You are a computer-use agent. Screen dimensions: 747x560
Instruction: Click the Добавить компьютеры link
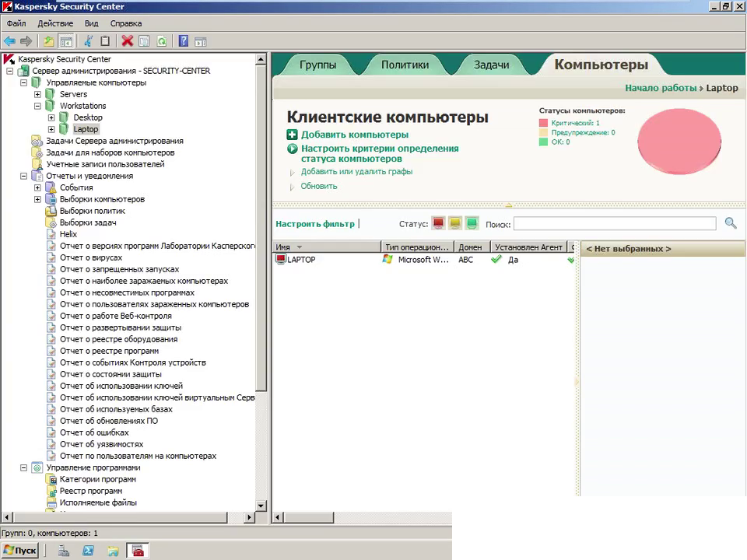[355, 135]
